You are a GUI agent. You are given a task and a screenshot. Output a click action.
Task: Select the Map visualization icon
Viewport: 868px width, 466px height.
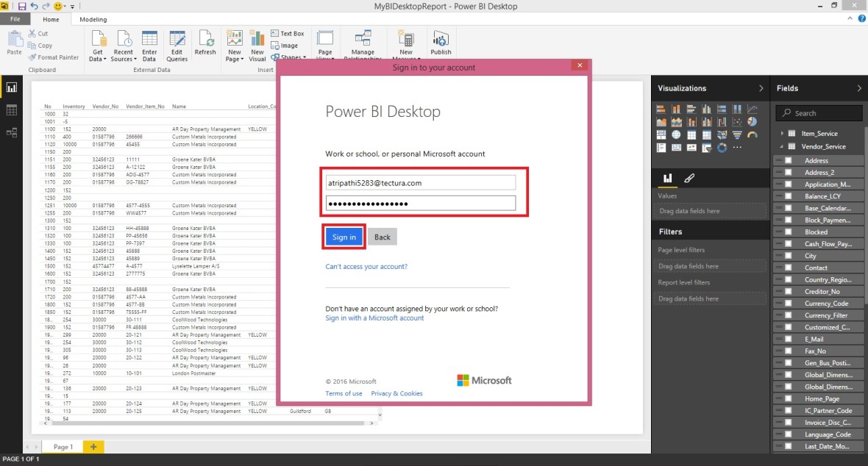pos(677,135)
